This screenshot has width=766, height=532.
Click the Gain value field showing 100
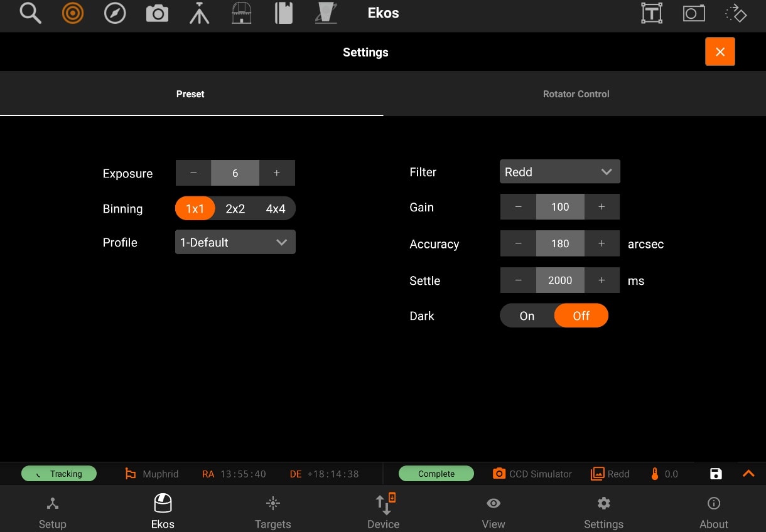(x=560, y=207)
